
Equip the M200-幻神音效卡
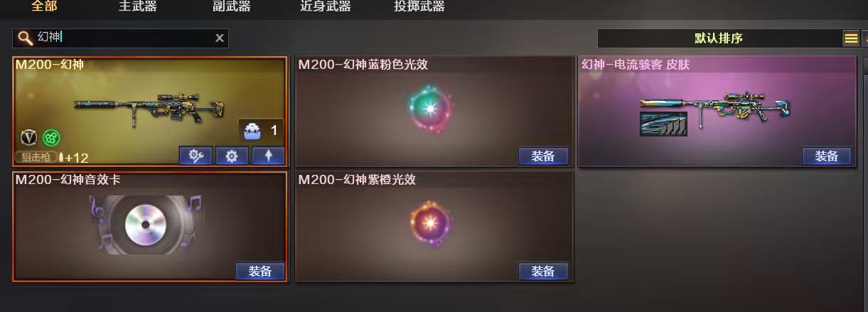(260, 271)
